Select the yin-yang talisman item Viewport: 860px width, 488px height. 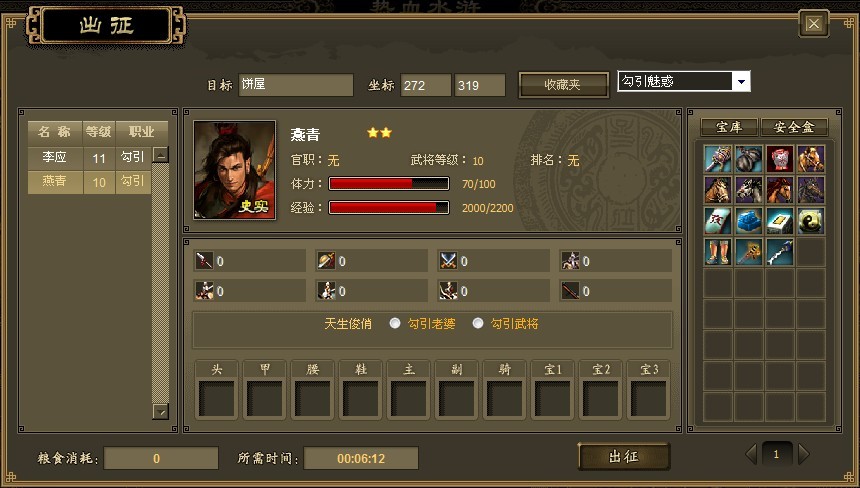811,221
